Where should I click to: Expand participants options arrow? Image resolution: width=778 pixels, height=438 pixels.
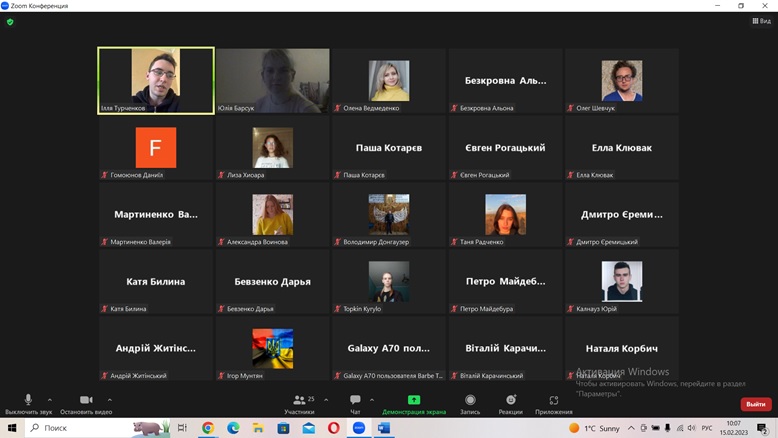(326, 400)
